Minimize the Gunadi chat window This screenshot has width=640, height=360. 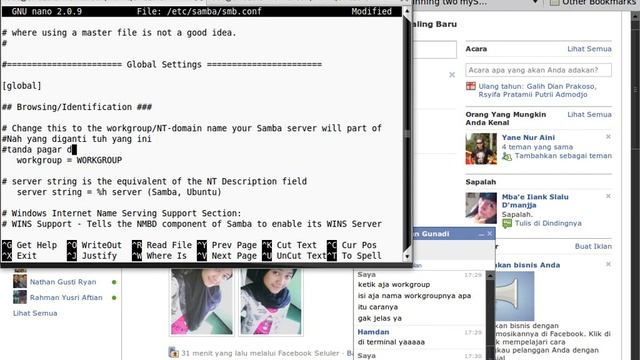pos(481,234)
